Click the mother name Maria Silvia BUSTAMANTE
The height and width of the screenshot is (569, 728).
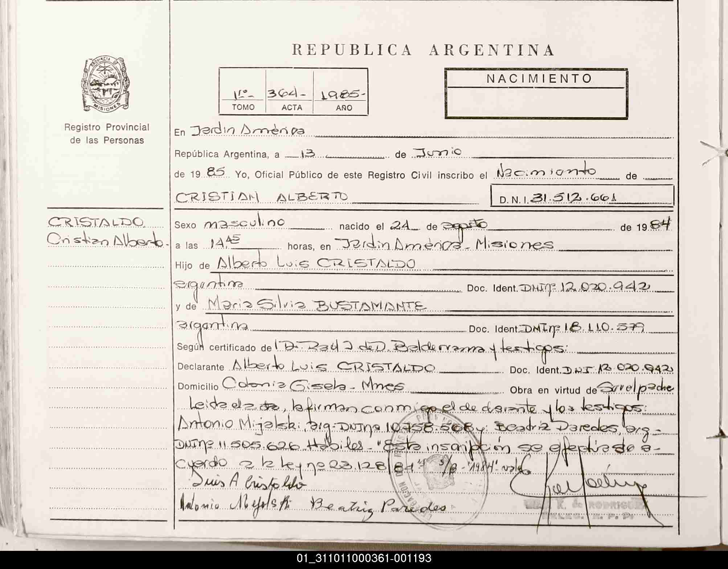coord(316,305)
